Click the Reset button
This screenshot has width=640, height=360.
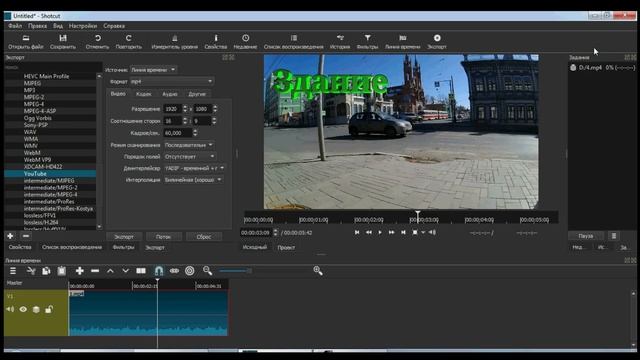click(204, 236)
